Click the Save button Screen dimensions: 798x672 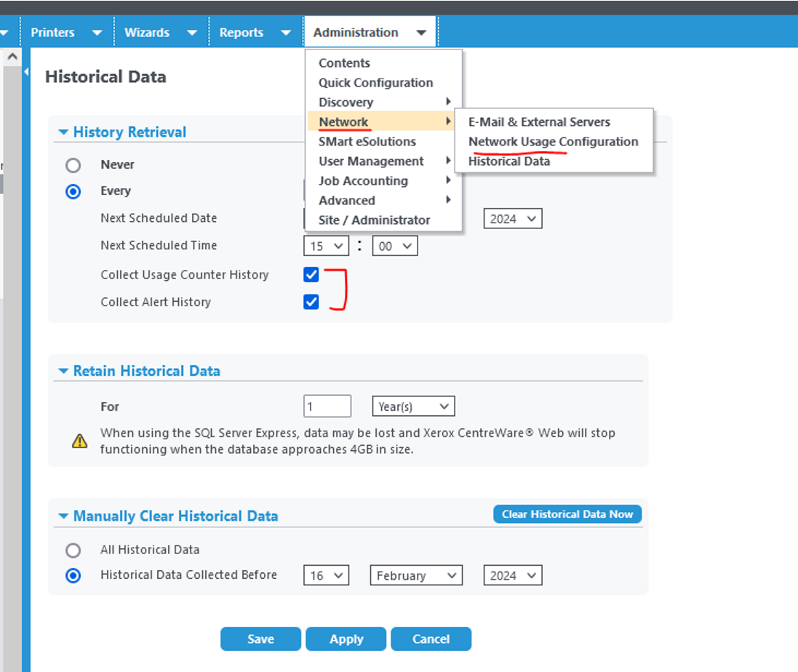[x=260, y=639]
